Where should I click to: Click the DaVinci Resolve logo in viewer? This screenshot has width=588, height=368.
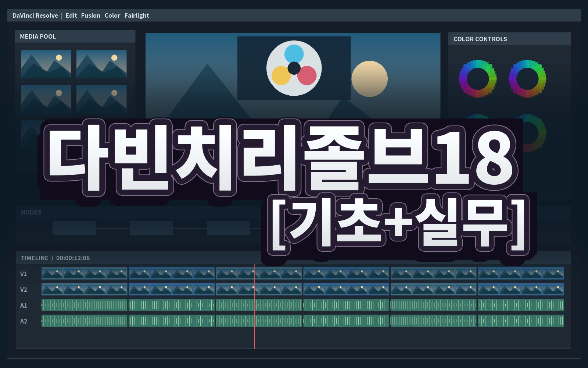(x=294, y=68)
